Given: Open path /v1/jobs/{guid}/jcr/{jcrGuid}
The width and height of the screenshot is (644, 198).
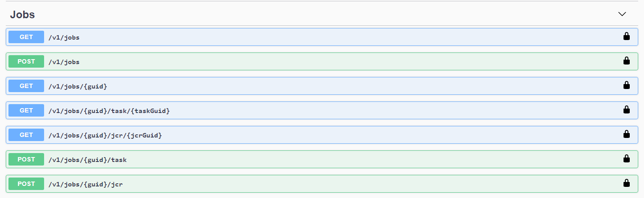Looking at the screenshot, I should pyautogui.click(x=105, y=135).
